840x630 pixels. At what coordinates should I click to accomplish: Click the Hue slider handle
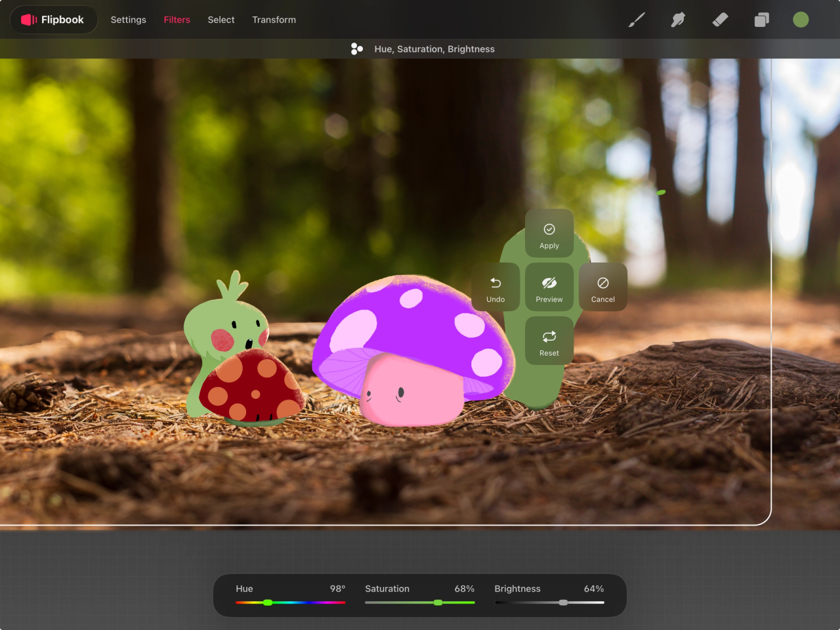point(268,602)
